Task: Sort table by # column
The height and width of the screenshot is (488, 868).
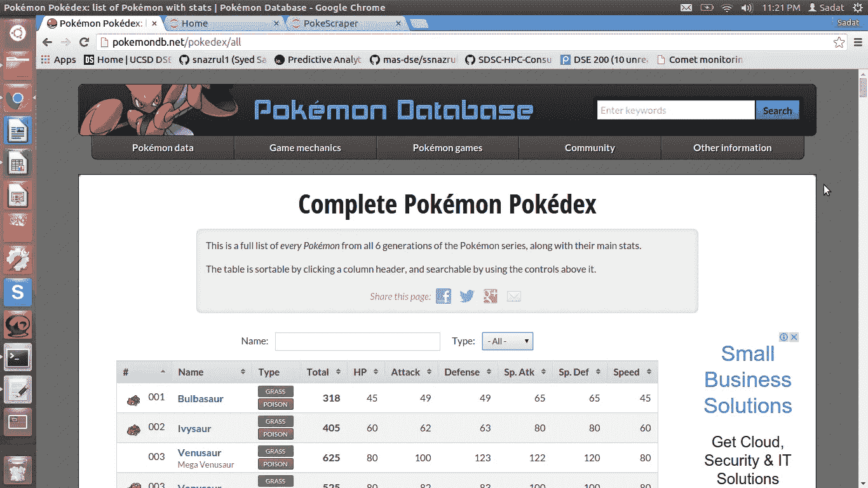Action: [x=144, y=372]
